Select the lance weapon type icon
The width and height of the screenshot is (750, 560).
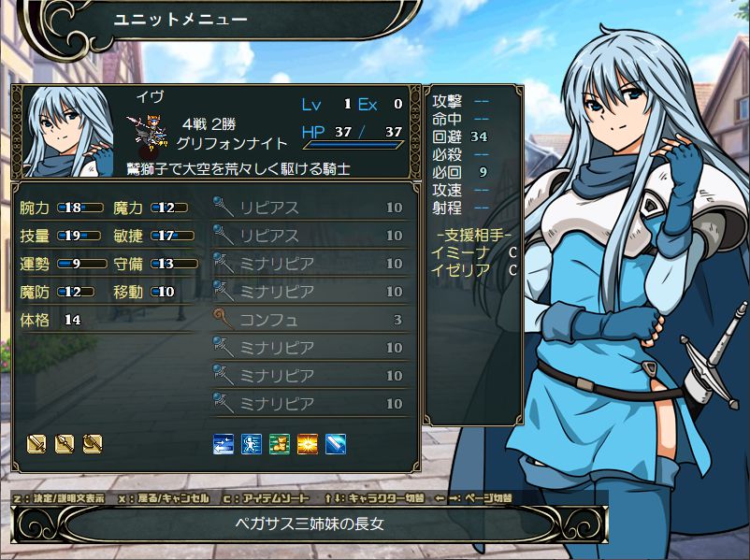pos(65,444)
